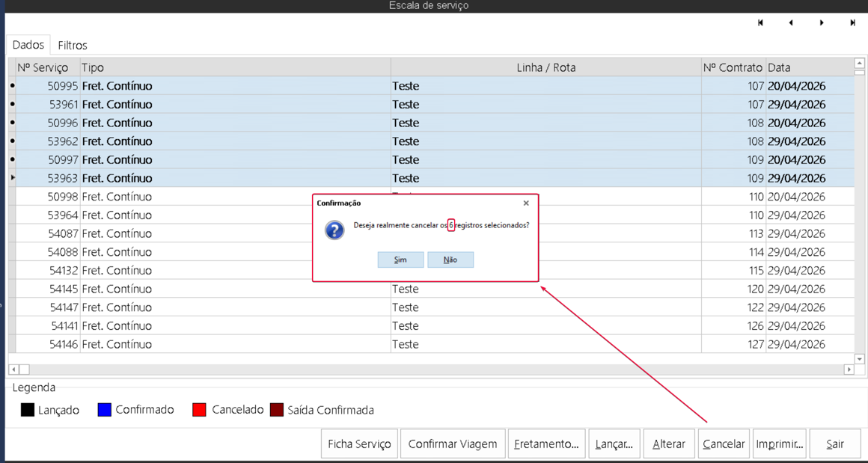Click current-row indicator of service 53963
Screen dimensions: 868x463
12,178
